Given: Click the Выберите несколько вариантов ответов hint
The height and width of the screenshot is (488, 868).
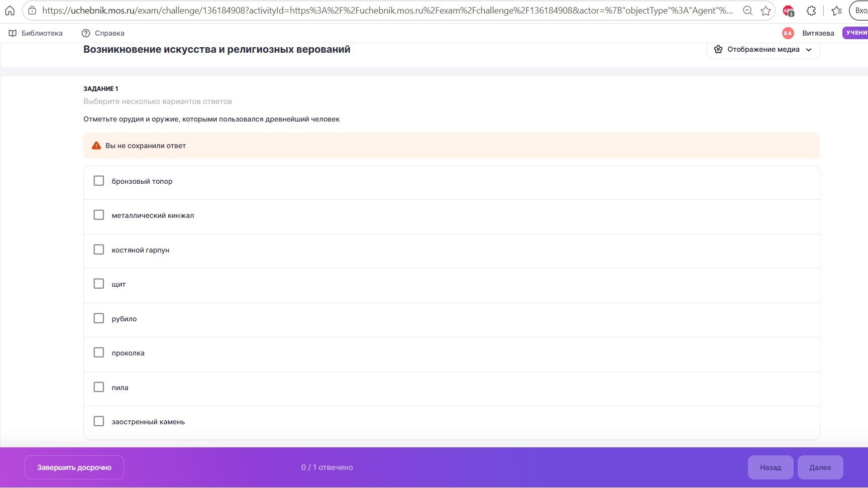Looking at the screenshot, I should (x=158, y=101).
